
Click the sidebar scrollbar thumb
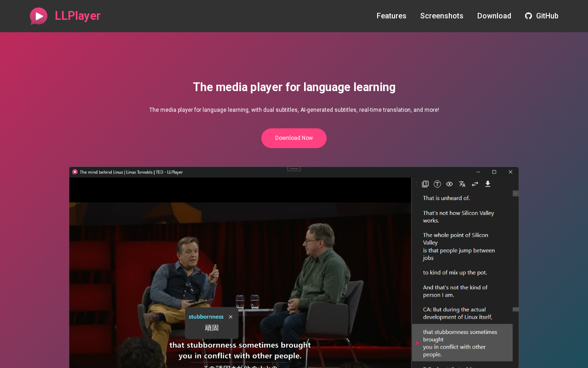pos(515,310)
